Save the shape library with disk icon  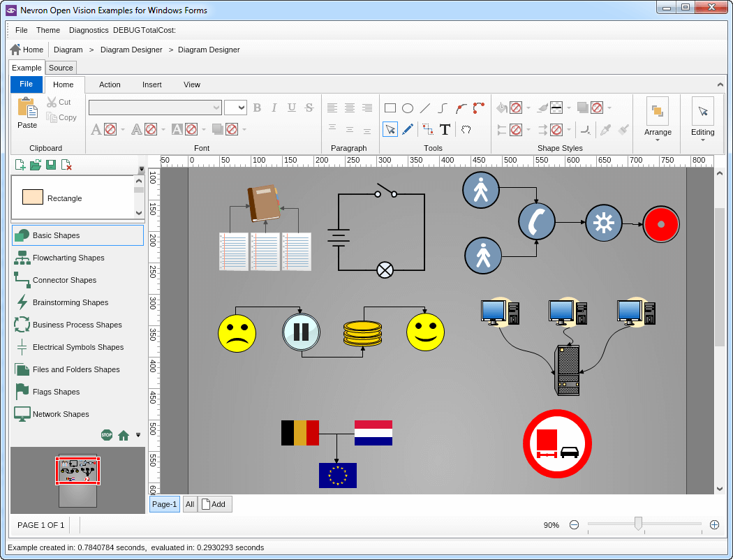(51, 165)
